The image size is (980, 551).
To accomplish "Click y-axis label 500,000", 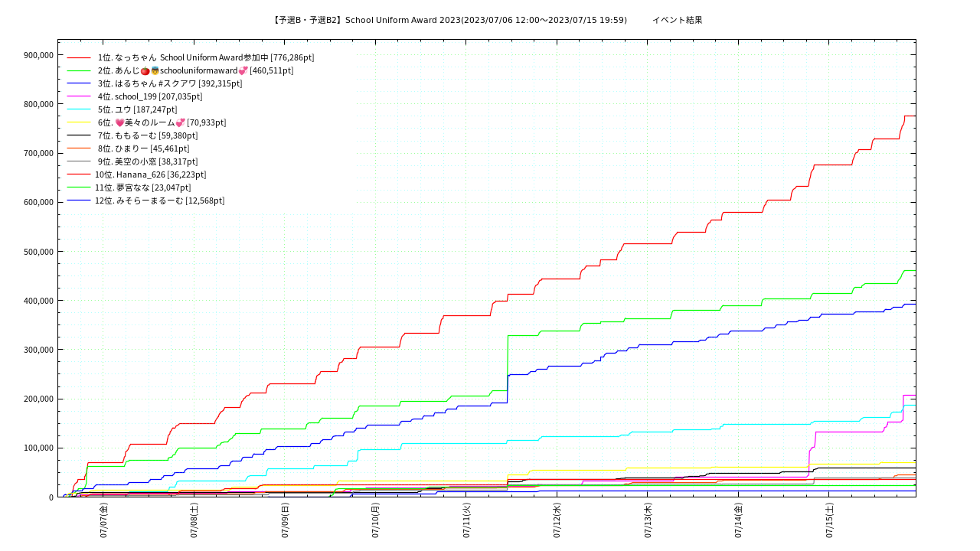I will tap(38, 252).
